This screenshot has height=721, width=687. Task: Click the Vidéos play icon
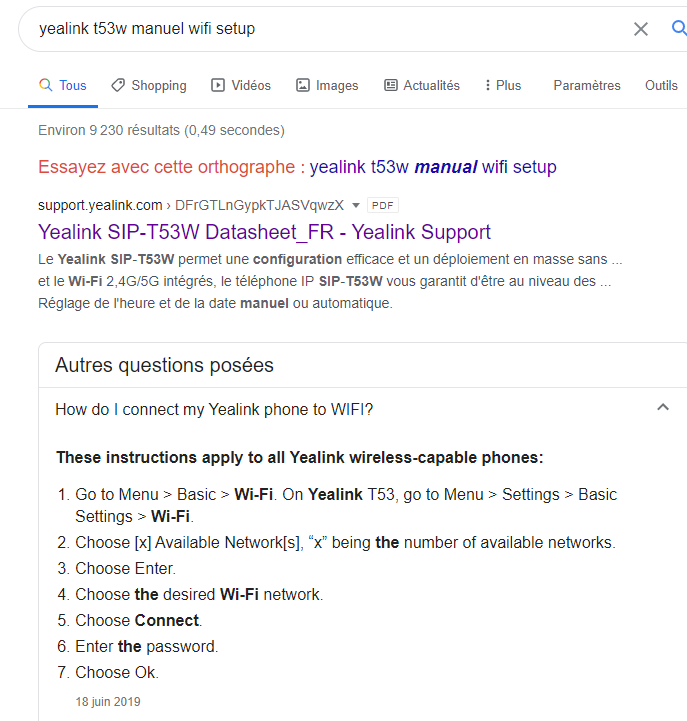[218, 85]
